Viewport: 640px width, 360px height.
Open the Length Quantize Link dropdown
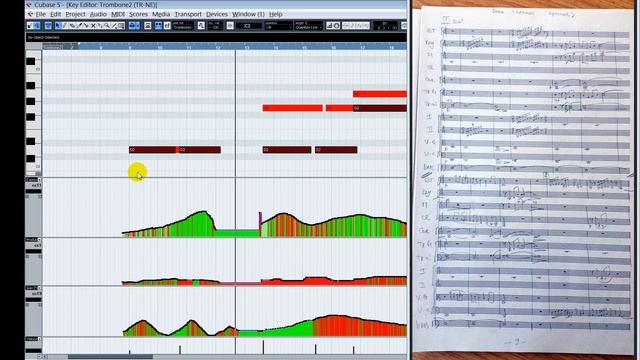coord(308,28)
